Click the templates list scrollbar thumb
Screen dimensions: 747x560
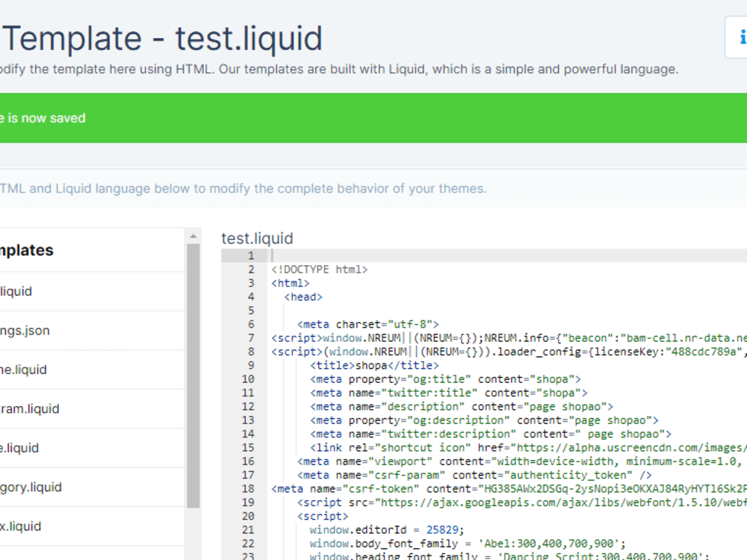(193, 376)
